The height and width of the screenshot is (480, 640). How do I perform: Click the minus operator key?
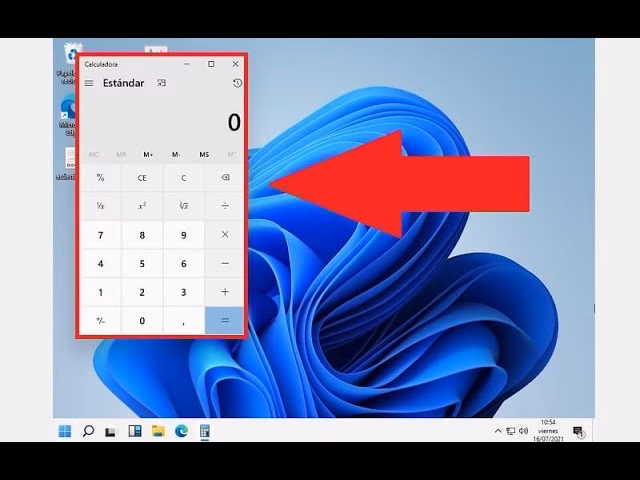click(x=225, y=264)
